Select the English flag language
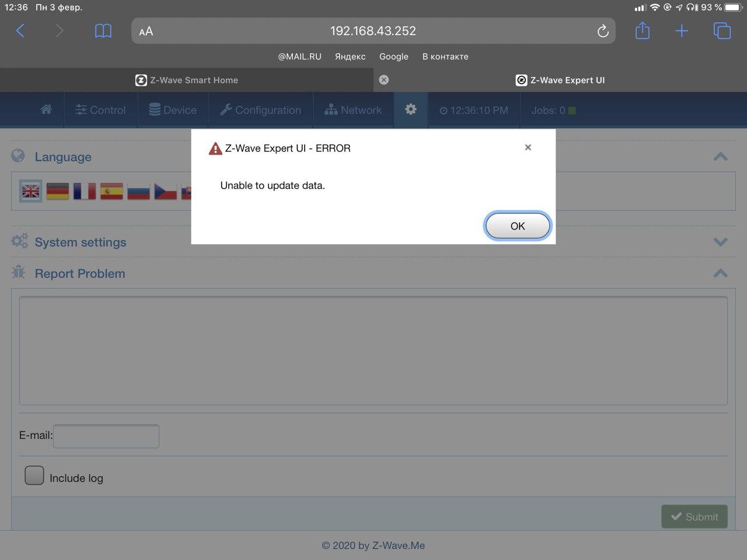The width and height of the screenshot is (747, 560). 31,191
